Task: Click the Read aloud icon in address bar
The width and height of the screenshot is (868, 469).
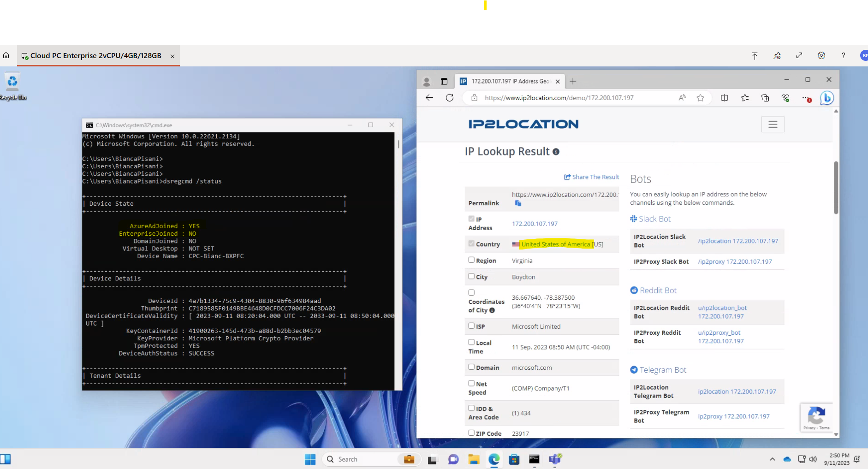Action: click(x=682, y=98)
